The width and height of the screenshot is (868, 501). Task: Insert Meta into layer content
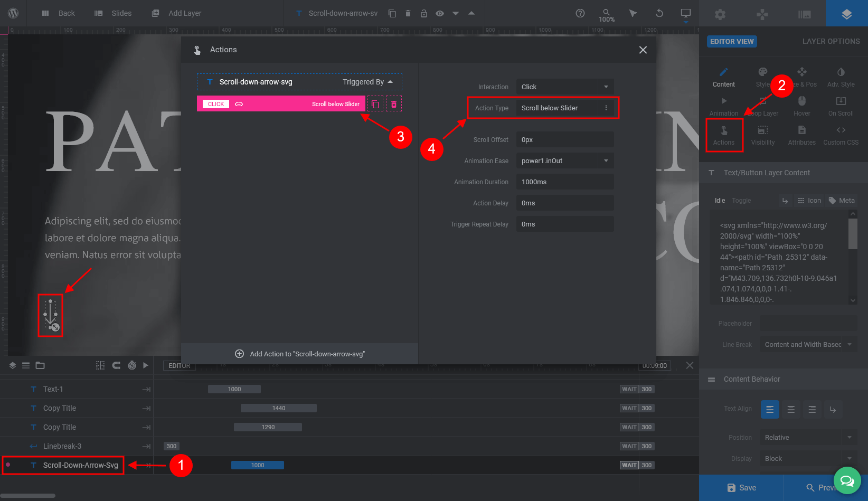tap(842, 201)
